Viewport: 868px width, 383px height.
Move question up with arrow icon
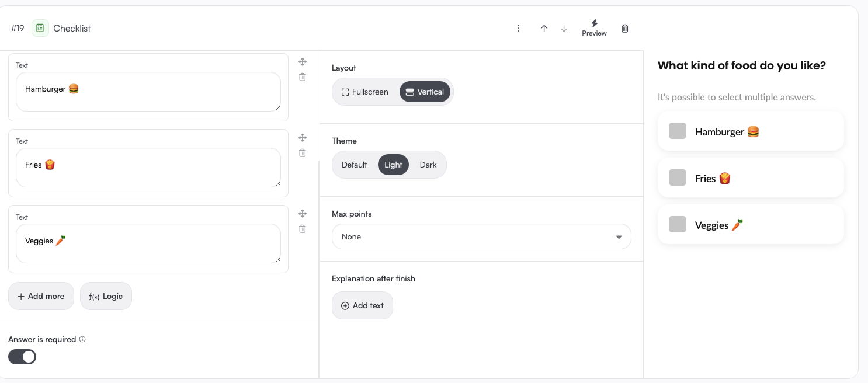click(x=544, y=29)
